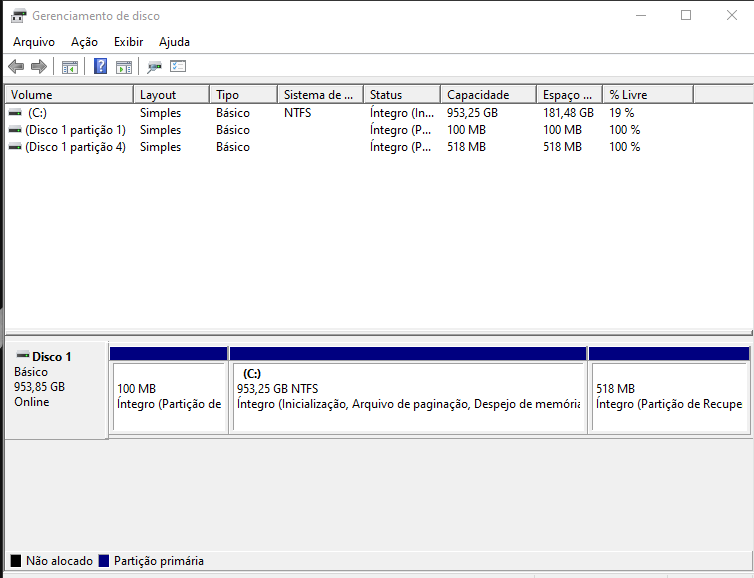
Task: Open the Ação menu
Action: (84, 42)
